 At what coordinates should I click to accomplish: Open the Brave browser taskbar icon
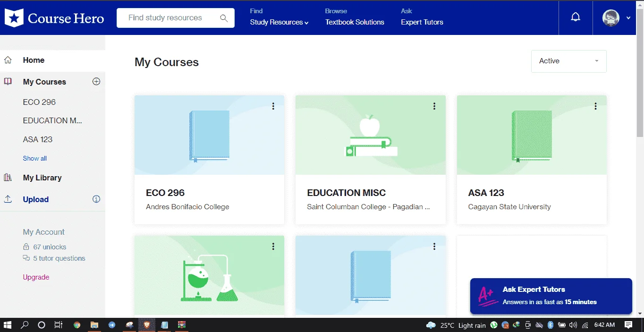(146, 325)
